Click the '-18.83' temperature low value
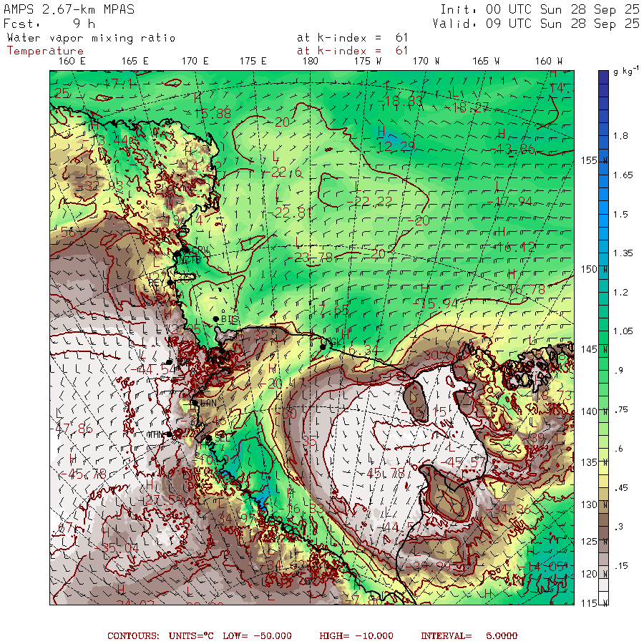Viewport: 644px width, 644px height. 399,101
